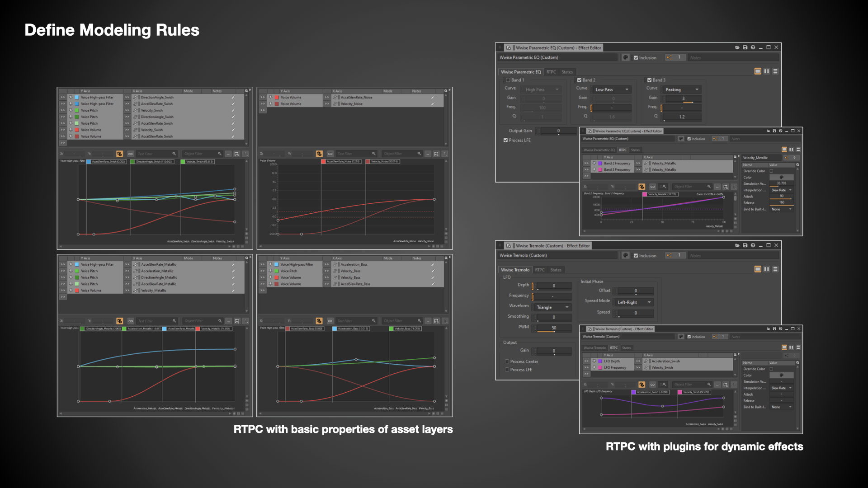Switch to RTPC tab in back Parametric EQ editor

click(x=551, y=72)
